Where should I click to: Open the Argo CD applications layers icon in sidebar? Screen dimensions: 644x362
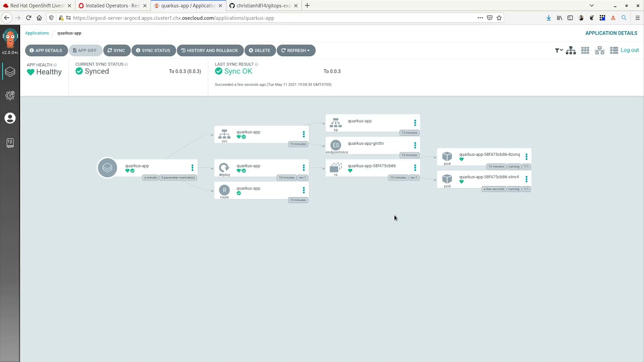(10, 72)
